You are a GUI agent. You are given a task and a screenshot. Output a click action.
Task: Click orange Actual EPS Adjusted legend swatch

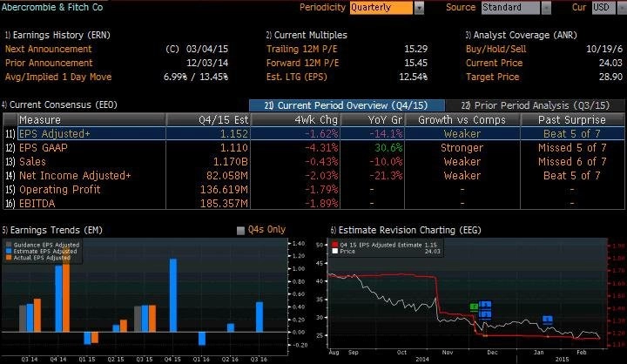click(x=9, y=258)
